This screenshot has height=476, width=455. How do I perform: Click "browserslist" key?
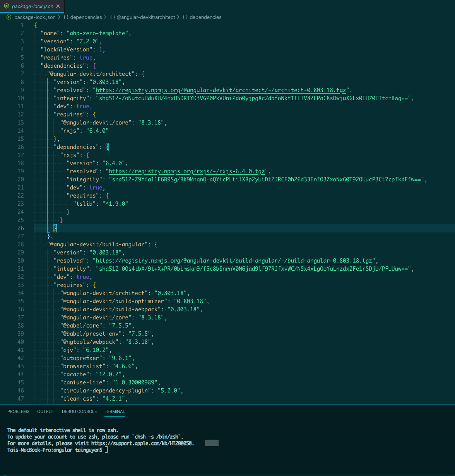83,366
